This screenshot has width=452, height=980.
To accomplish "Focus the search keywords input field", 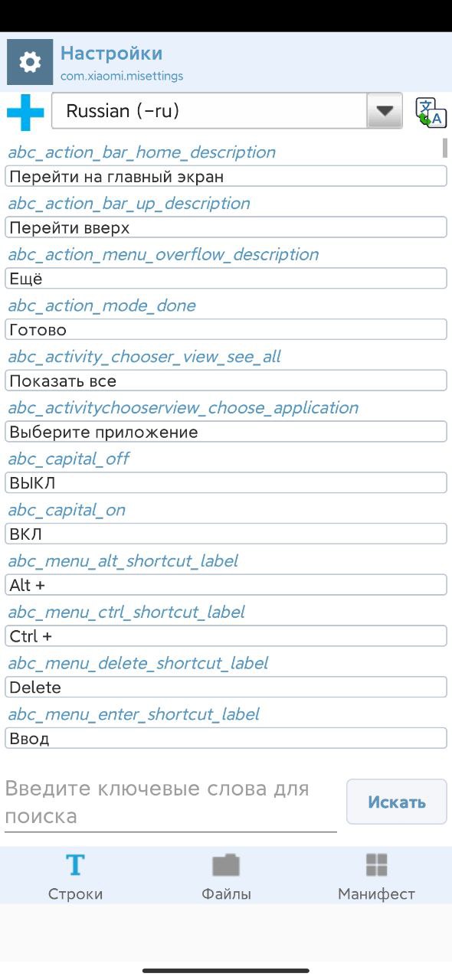I will click(x=171, y=802).
